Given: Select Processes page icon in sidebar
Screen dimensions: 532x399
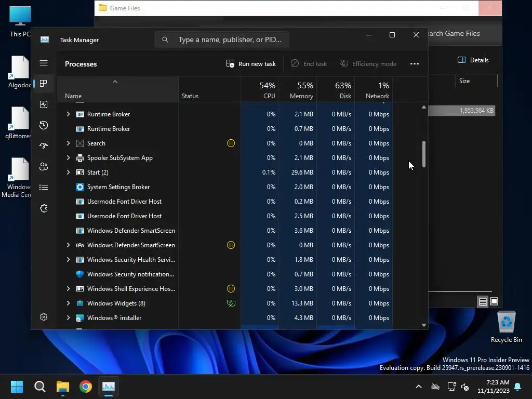Looking at the screenshot, I should pos(44,84).
